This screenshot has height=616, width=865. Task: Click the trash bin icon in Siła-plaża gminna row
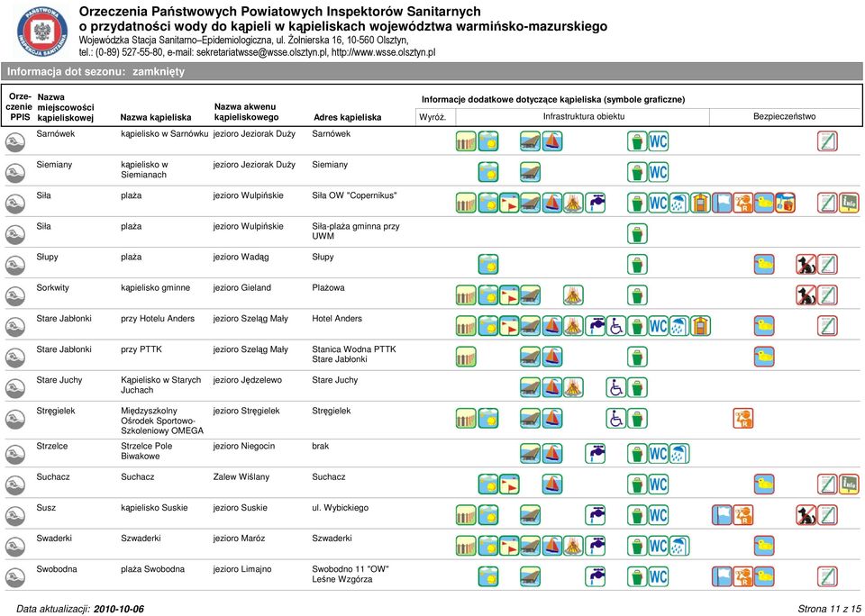coord(637,234)
